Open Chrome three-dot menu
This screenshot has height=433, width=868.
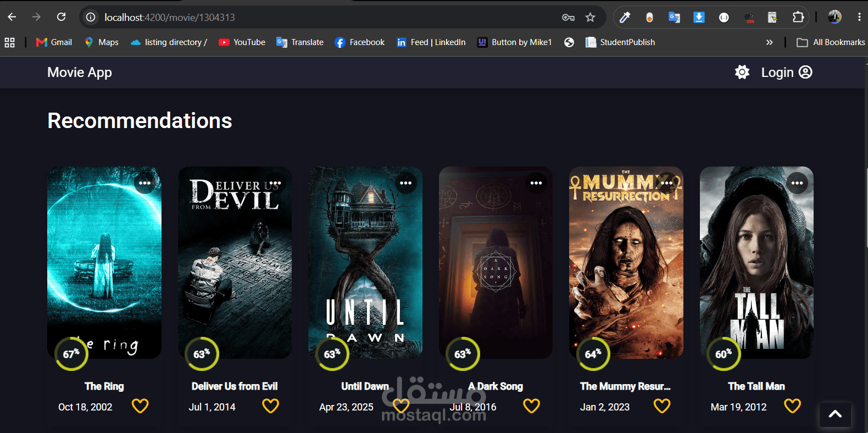tap(859, 17)
